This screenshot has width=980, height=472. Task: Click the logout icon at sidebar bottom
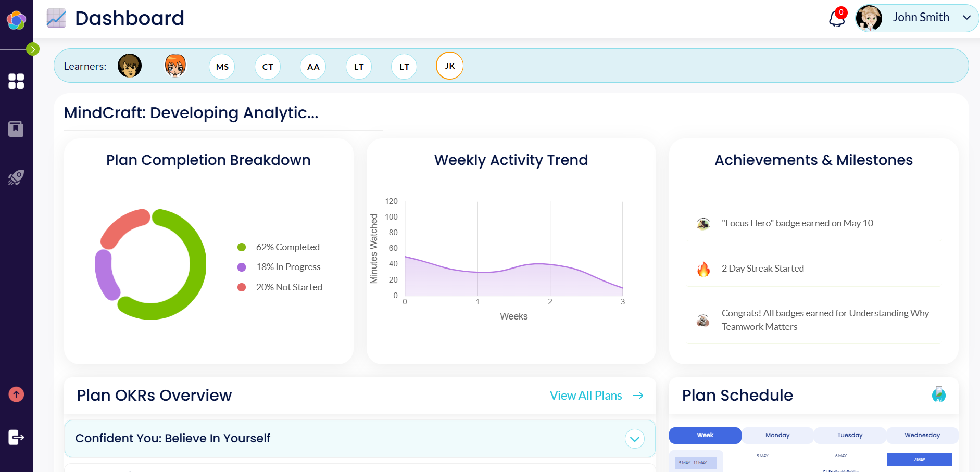pyautogui.click(x=16, y=437)
